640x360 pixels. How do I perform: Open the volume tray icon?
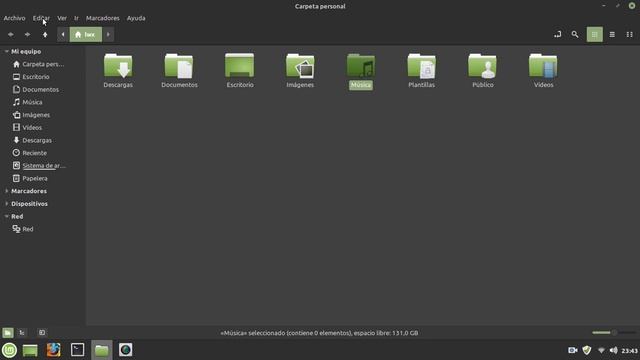[613, 350]
